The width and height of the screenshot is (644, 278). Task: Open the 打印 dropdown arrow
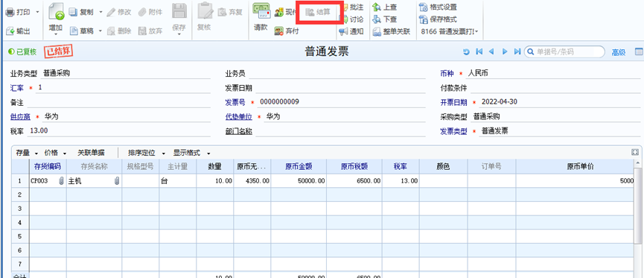coord(37,13)
